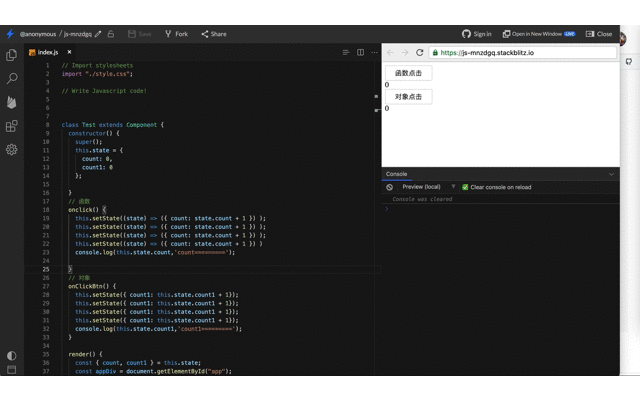
Task: Select the Console tab
Action: 396,174
